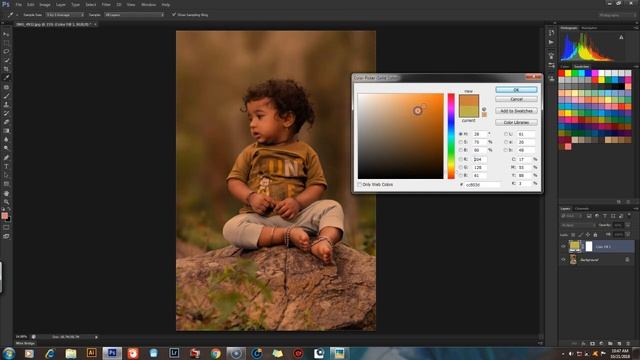Open the File menu

click(x=18, y=4)
